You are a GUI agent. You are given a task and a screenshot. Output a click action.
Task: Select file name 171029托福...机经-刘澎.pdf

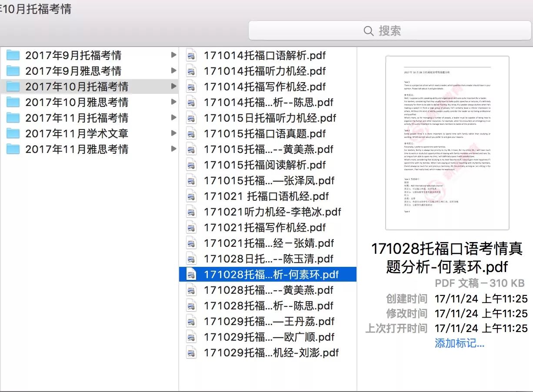click(x=271, y=352)
